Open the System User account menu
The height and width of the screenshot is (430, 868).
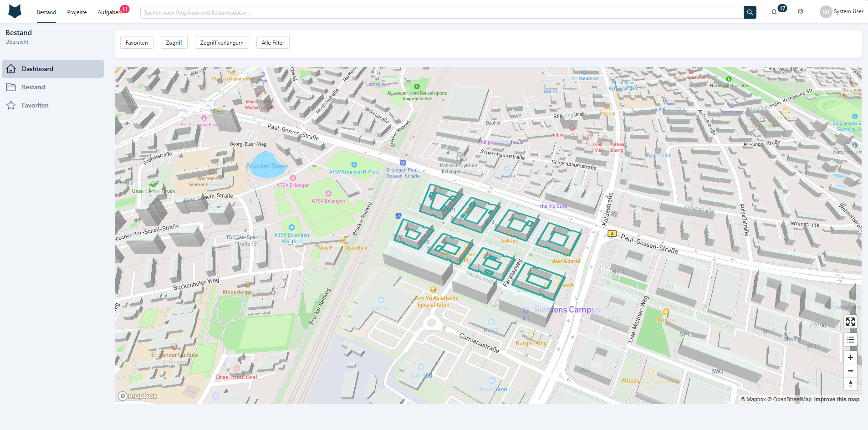(x=848, y=11)
